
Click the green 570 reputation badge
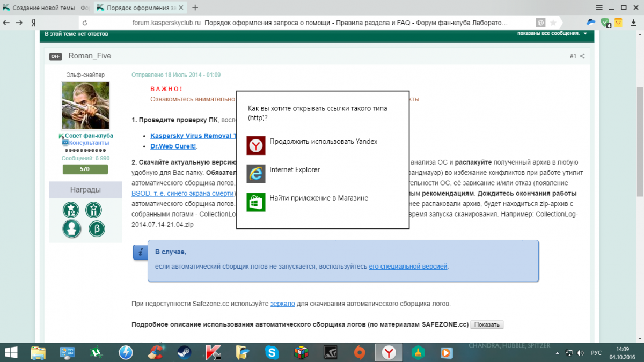point(85,169)
